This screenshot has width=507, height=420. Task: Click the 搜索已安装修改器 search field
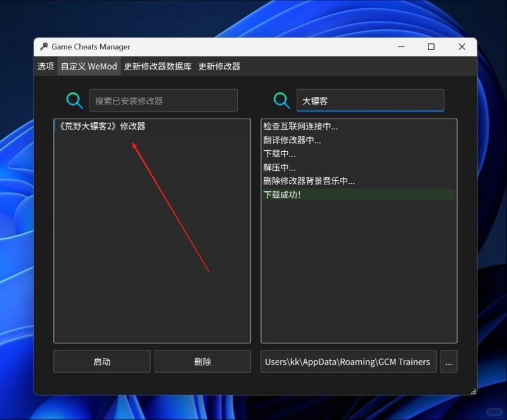164,100
